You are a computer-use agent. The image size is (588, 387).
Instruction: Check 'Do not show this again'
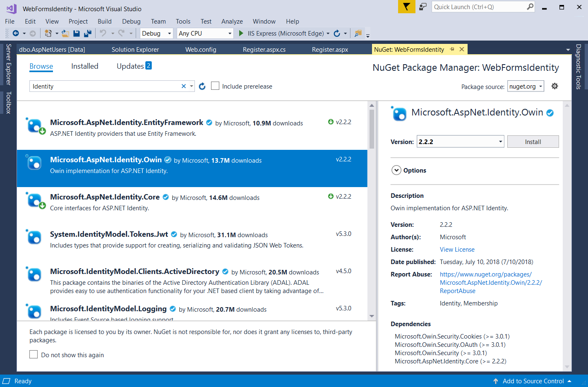(x=34, y=354)
